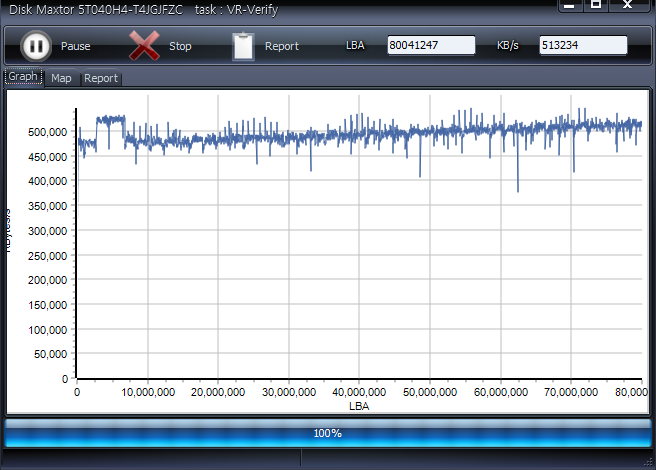Image resolution: width=656 pixels, height=470 pixels.
Task: Click the 250,000 y-axis label
Action: point(47,256)
